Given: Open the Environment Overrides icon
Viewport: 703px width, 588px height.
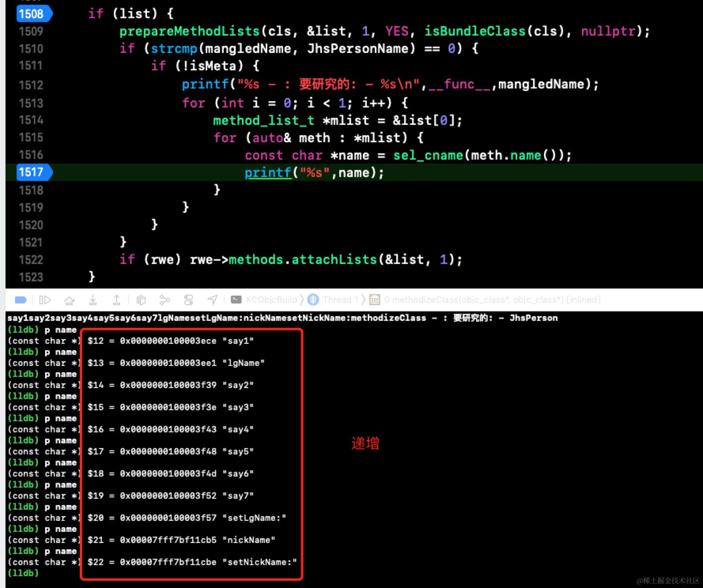Looking at the screenshot, I should 189,300.
